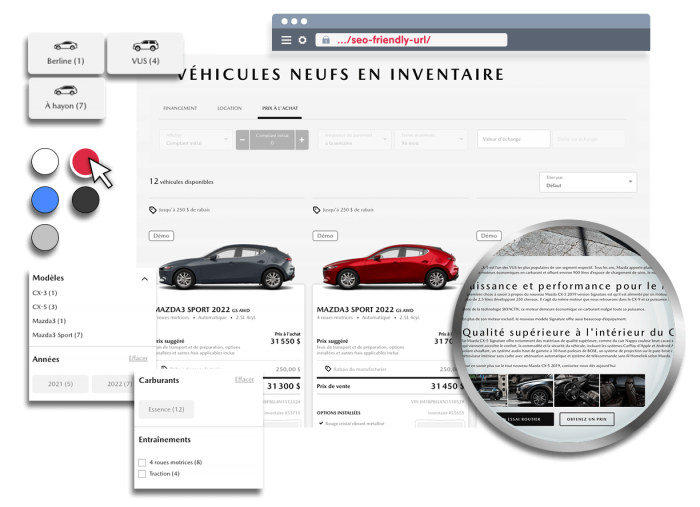Filter by model CX-5 (3)
The image size is (700, 507).
coord(45,307)
